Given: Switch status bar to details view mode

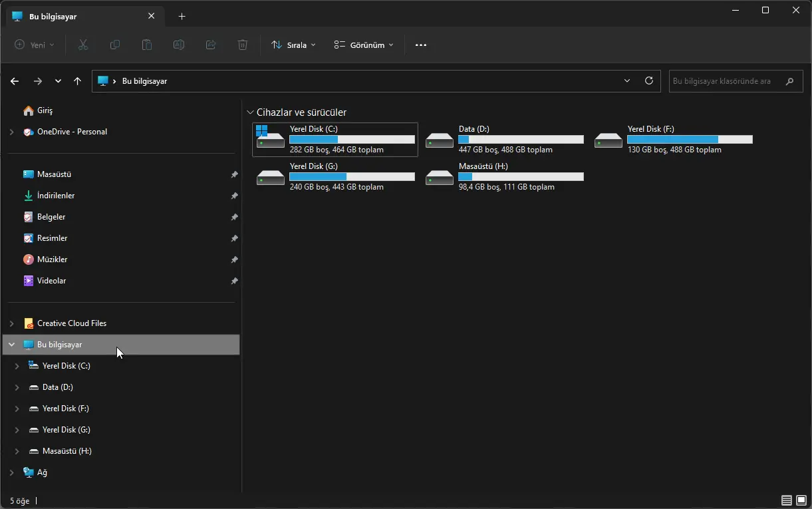Looking at the screenshot, I should 786,500.
